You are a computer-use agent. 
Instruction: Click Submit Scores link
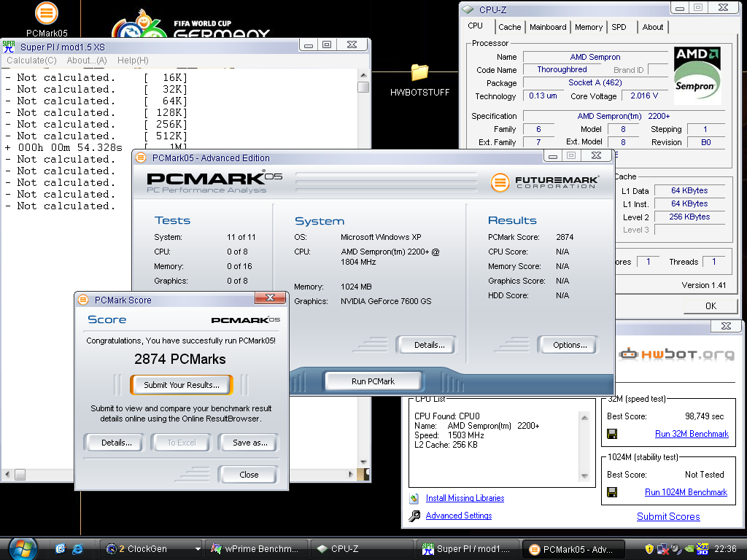(x=668, y=517)
